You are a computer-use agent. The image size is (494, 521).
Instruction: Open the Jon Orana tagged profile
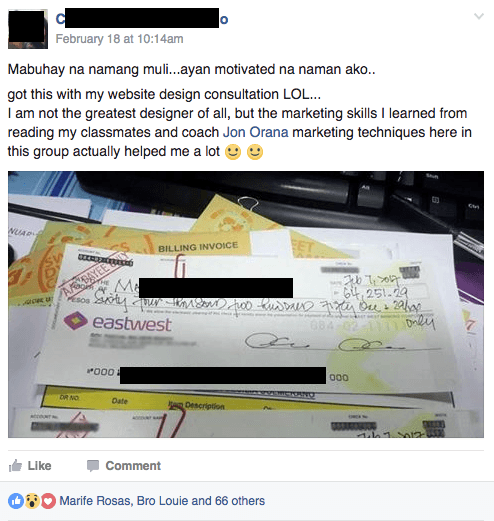click(x=255, y=132)
